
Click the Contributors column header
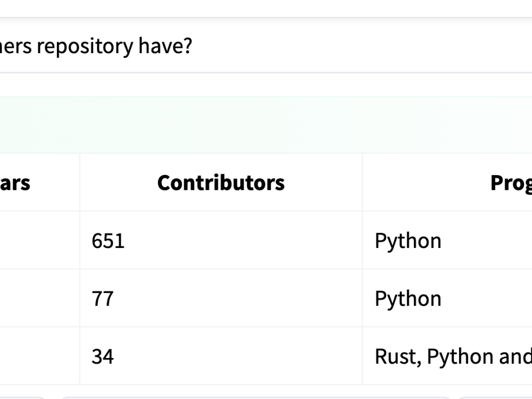(221, 182)
